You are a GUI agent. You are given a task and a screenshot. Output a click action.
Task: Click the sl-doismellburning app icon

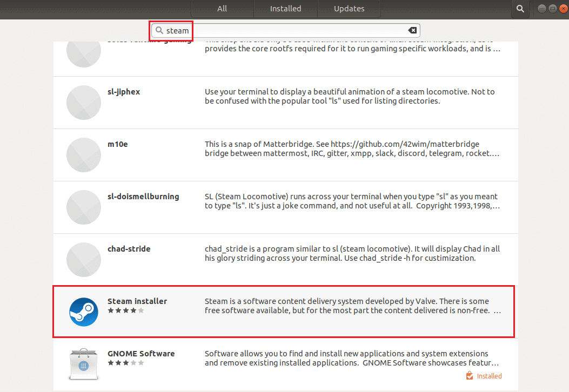pos(84,207)
